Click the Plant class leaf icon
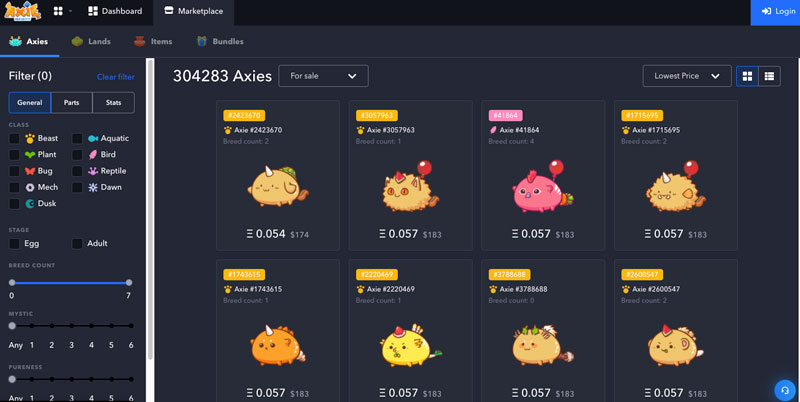 (x=30, y=155)
